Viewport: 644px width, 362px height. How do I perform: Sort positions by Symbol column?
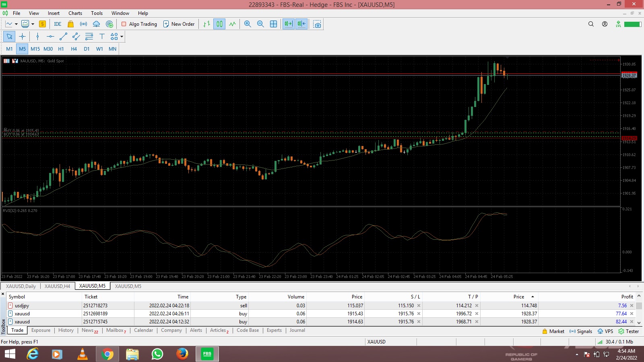coord(17,297)
